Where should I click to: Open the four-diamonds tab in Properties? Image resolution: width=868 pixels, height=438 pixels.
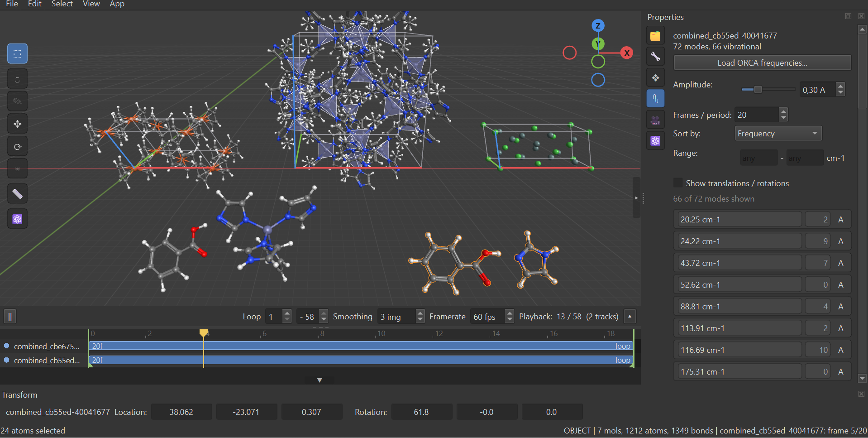coord(655,78)
